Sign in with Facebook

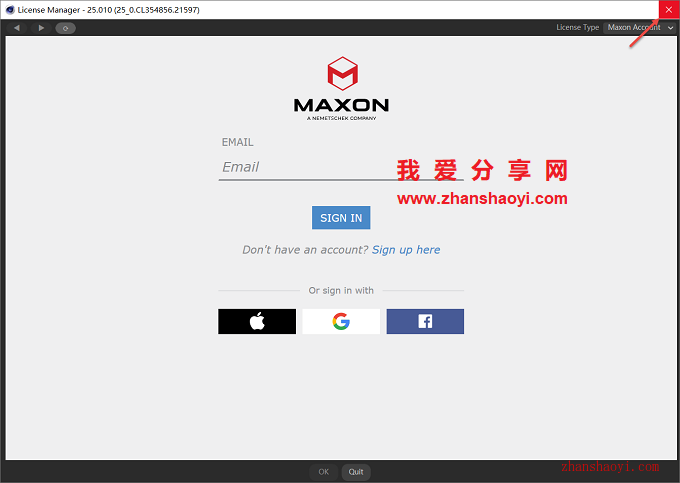(425, 321)
